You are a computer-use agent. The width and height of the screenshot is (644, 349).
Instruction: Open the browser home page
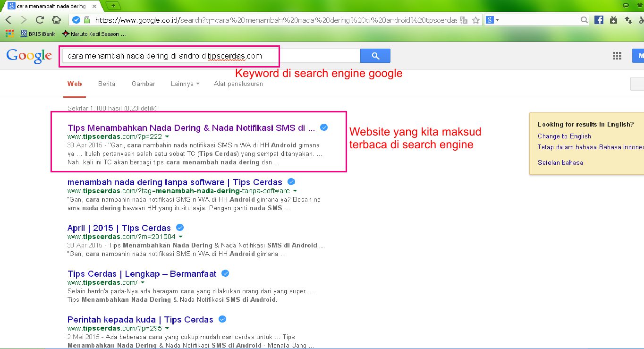pyautogui.click(x=56, y=20)
